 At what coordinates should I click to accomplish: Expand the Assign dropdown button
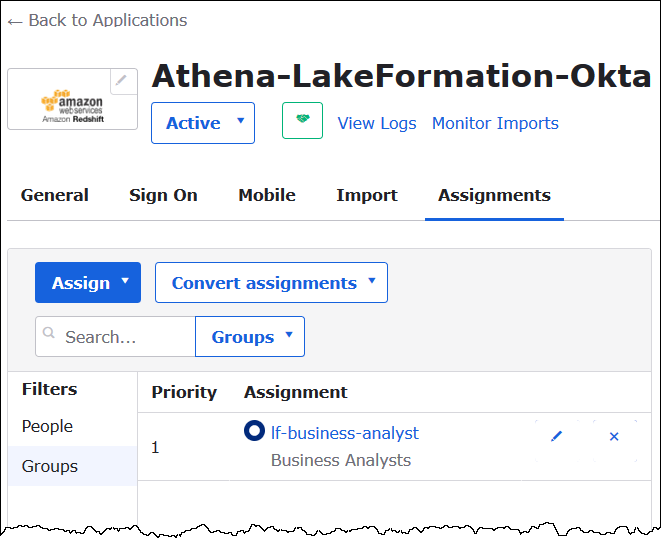(88, 283)
